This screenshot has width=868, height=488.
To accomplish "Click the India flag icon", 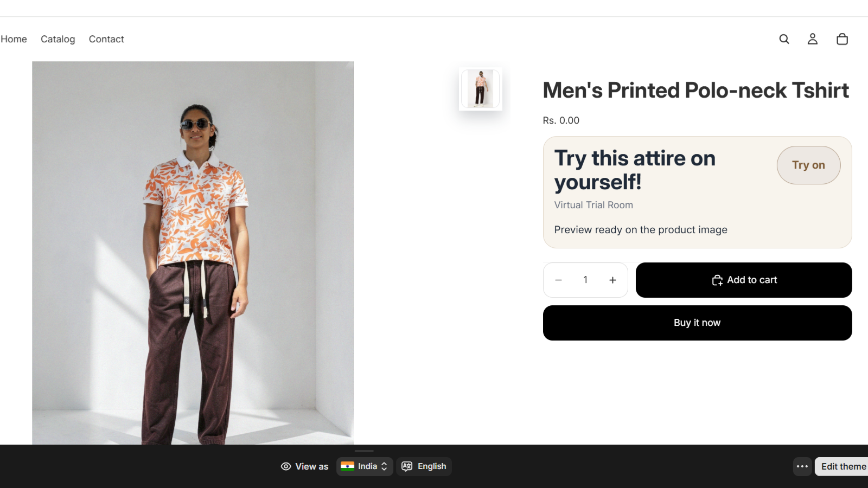I will click(347, 466).
